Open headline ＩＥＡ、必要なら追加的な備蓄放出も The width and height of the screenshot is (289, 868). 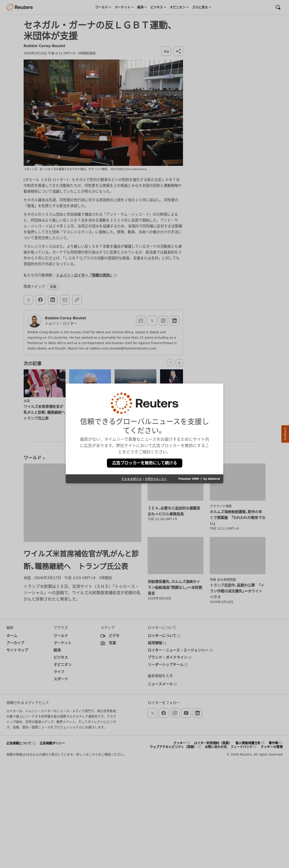click(174, 511)
